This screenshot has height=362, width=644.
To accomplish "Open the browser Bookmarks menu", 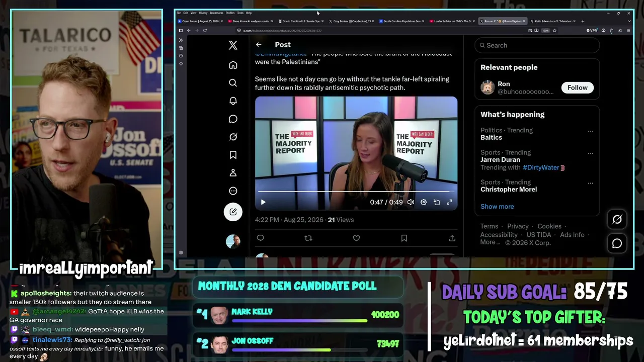I will click(217, 13).
